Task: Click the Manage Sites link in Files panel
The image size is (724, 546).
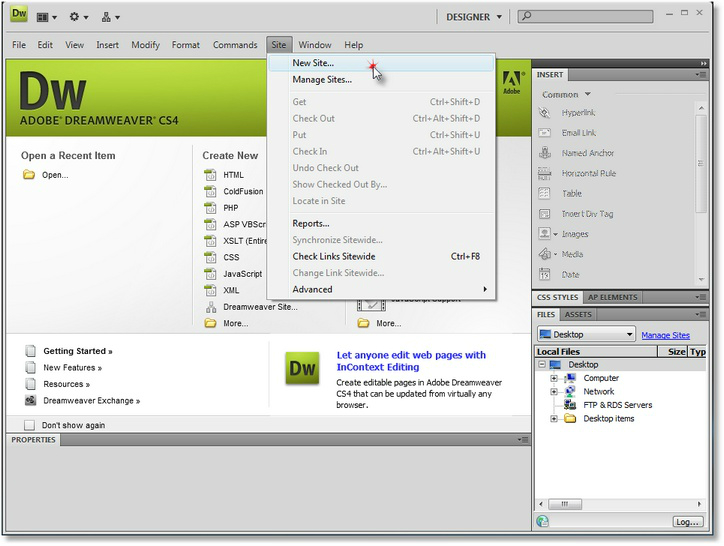Action: (665, 335)
